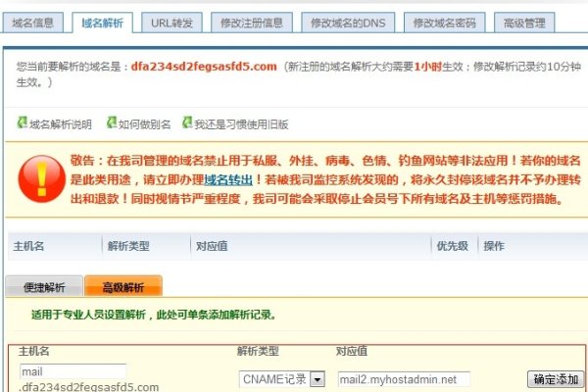The width and height of the screenshot is (588, 392).
Task: Click the 解析类型 column header in table
Action: (x=128, y=246)
